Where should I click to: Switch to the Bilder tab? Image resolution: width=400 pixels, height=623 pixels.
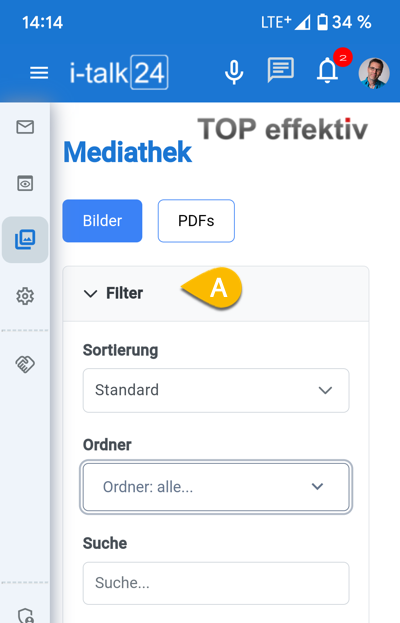[102, 221]
